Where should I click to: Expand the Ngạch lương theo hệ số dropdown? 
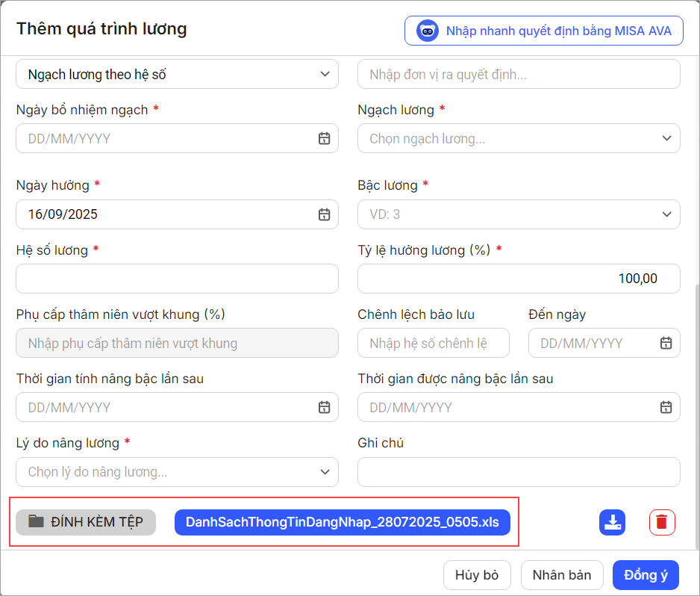(325, 74)
